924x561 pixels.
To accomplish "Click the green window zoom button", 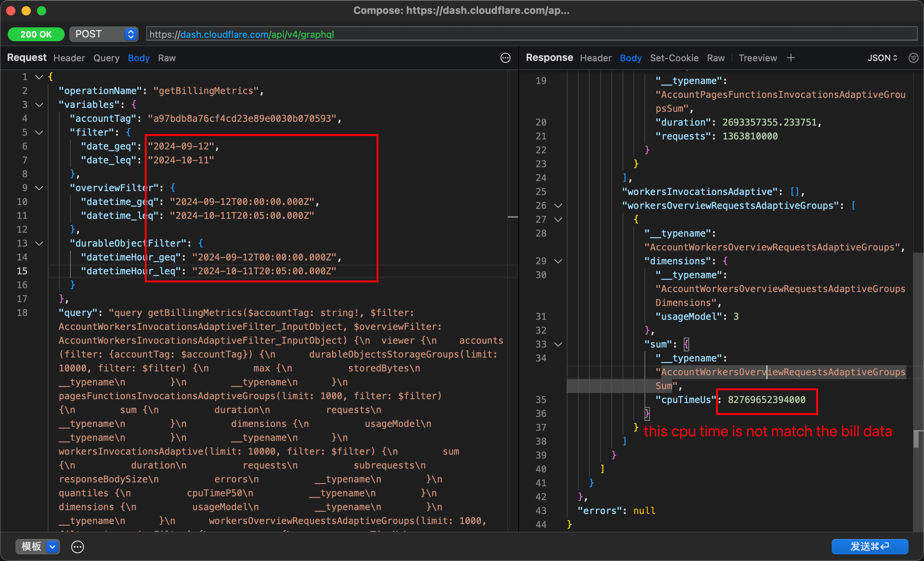I will click(x=42, y=11).
